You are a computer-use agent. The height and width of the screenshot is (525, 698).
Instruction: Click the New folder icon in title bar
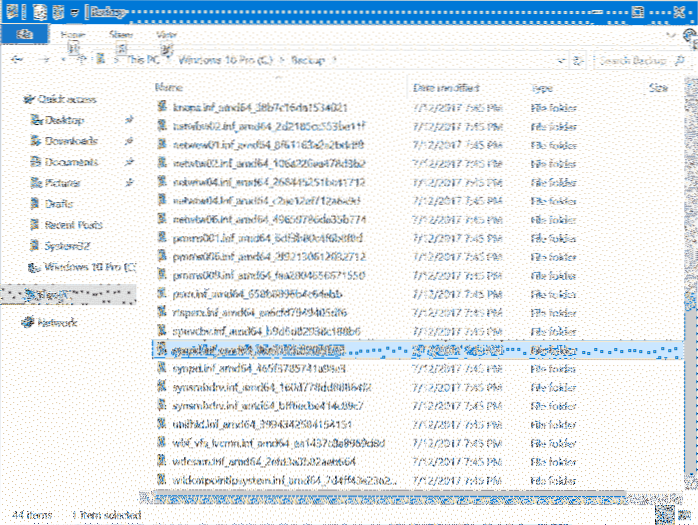(58, 12)
